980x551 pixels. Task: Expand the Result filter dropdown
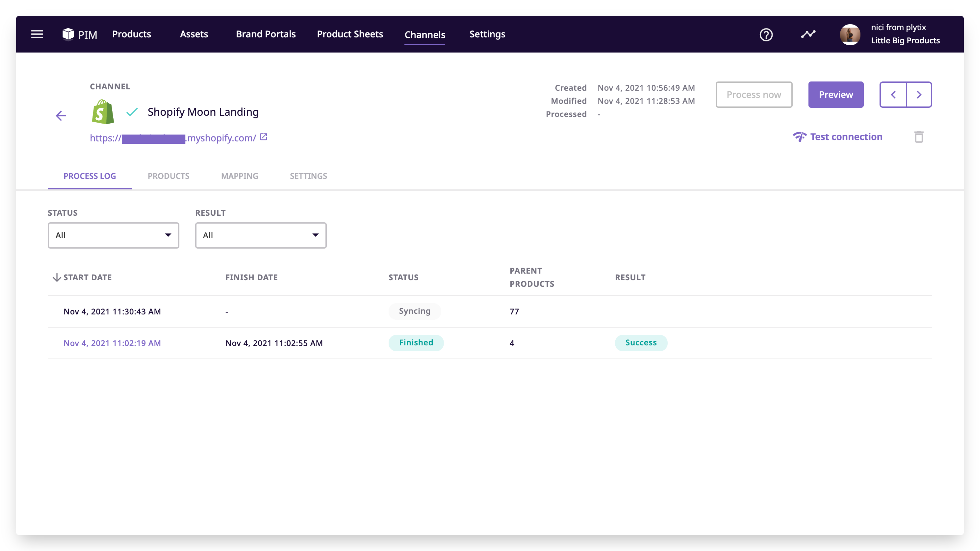[261, 235]
